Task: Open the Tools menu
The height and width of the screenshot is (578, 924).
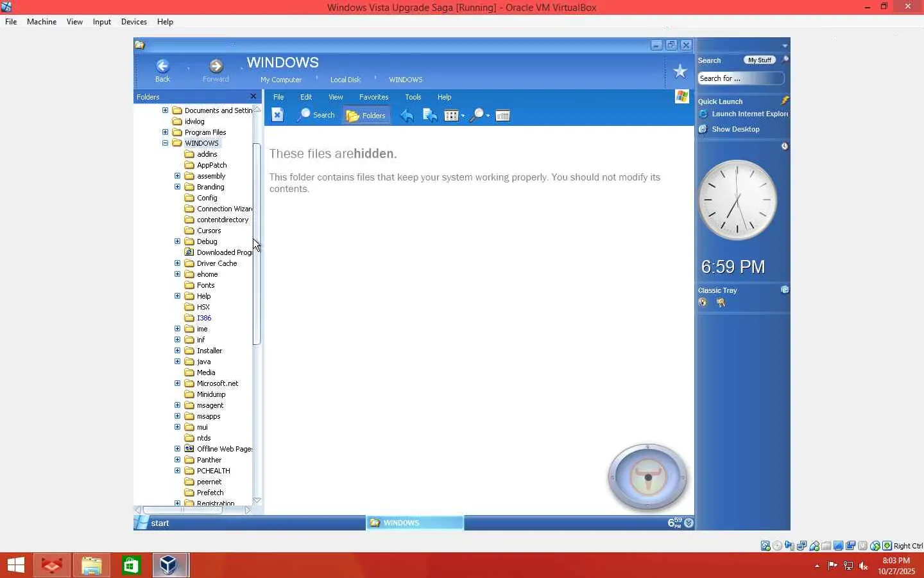Action: 413,97
